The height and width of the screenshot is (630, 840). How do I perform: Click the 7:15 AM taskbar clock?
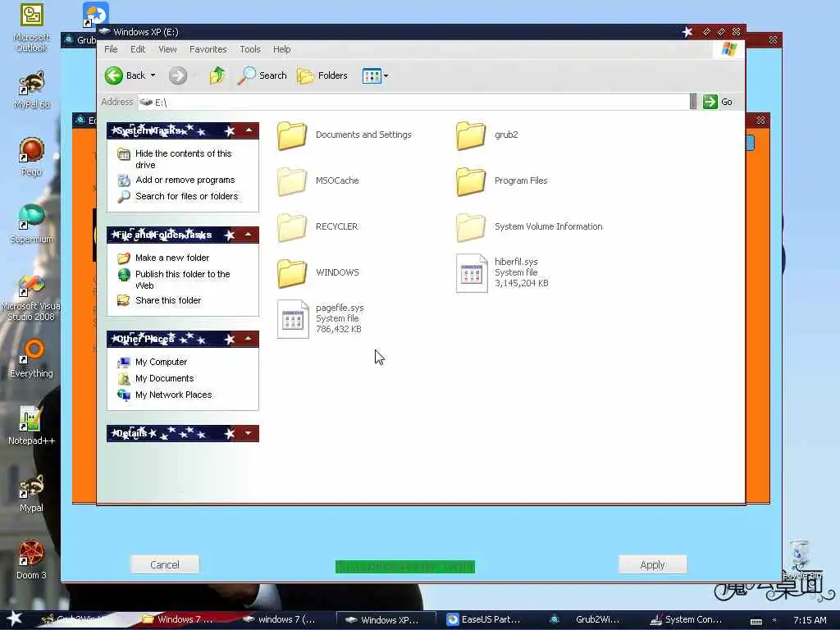pyautogui.click(x=810, y=620)
